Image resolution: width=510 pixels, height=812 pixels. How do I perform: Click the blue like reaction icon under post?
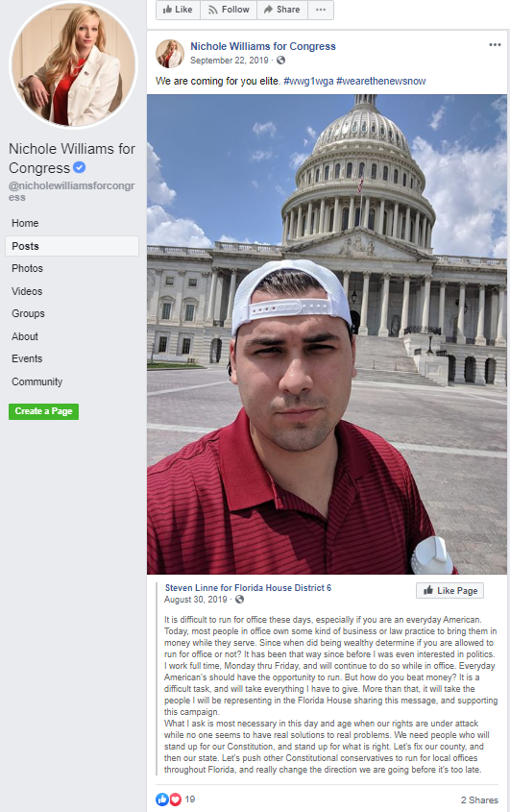pyautogui.click(x=162, y=800)
